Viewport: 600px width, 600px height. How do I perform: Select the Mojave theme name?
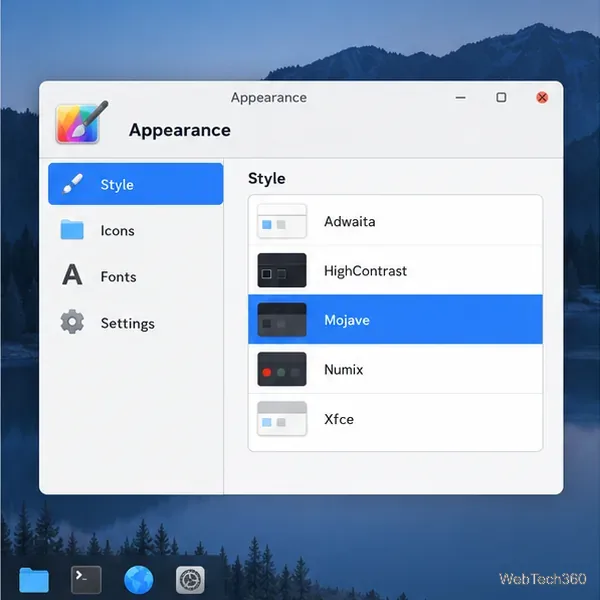(x=347, y=320)
